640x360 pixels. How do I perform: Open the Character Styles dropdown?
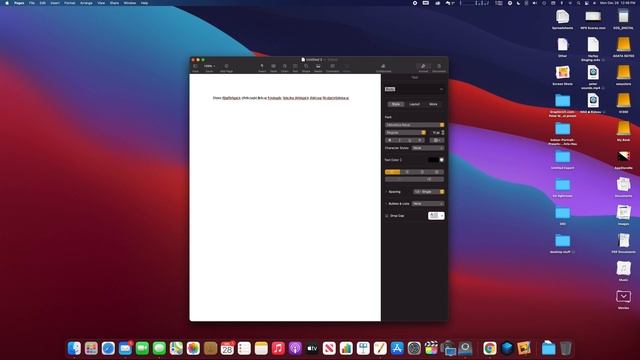(x=428, y=148)
